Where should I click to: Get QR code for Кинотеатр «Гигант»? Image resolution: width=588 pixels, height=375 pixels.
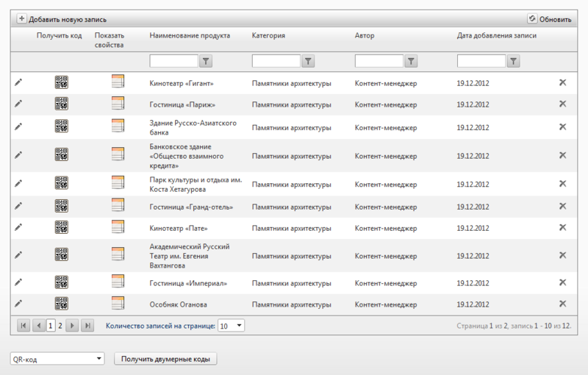point(62,82)
